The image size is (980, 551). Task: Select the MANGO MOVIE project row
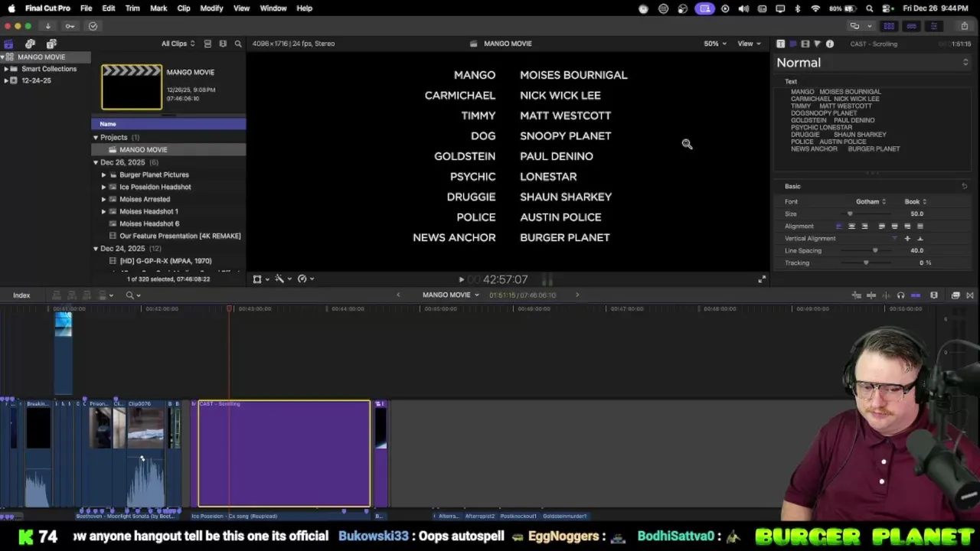click(x=168, y=150)
